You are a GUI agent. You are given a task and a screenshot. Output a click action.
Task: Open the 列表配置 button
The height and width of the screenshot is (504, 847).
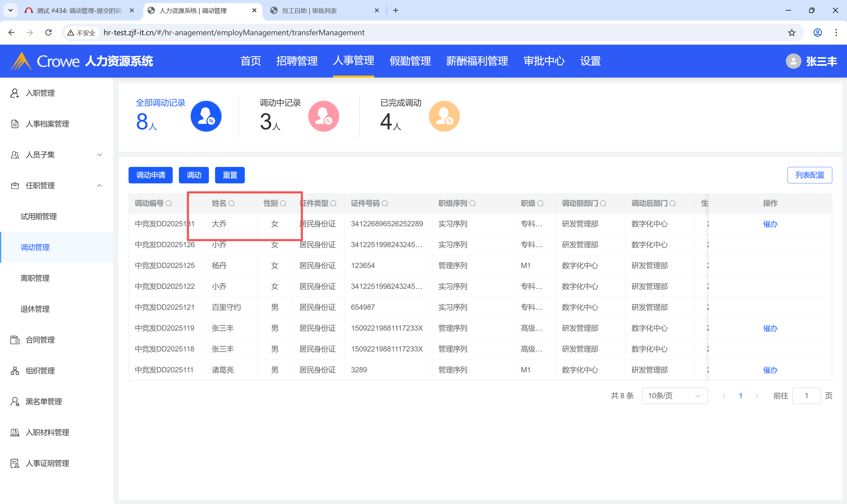pyautogui.click(x=809, y=175)
